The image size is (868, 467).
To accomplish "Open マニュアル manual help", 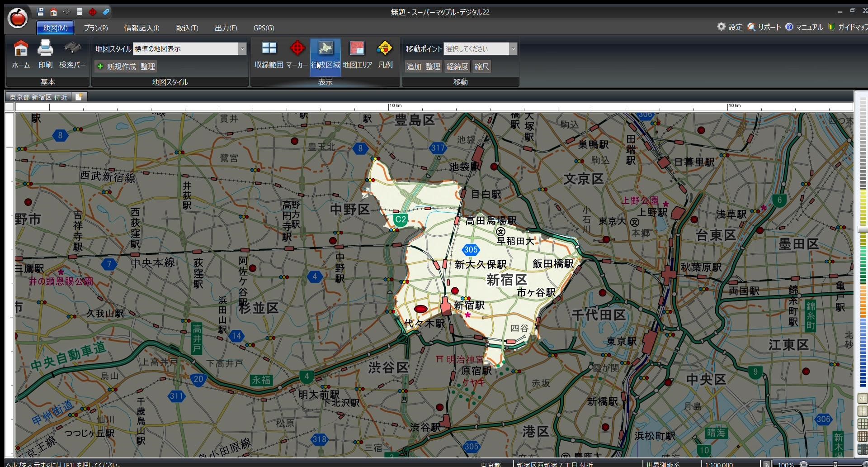I will (x=804, y=27).
